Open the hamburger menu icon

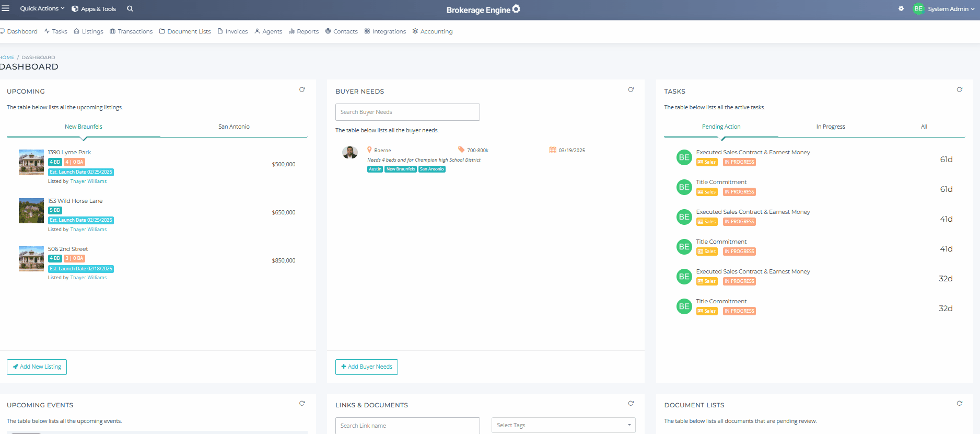(x=6, y=8)
